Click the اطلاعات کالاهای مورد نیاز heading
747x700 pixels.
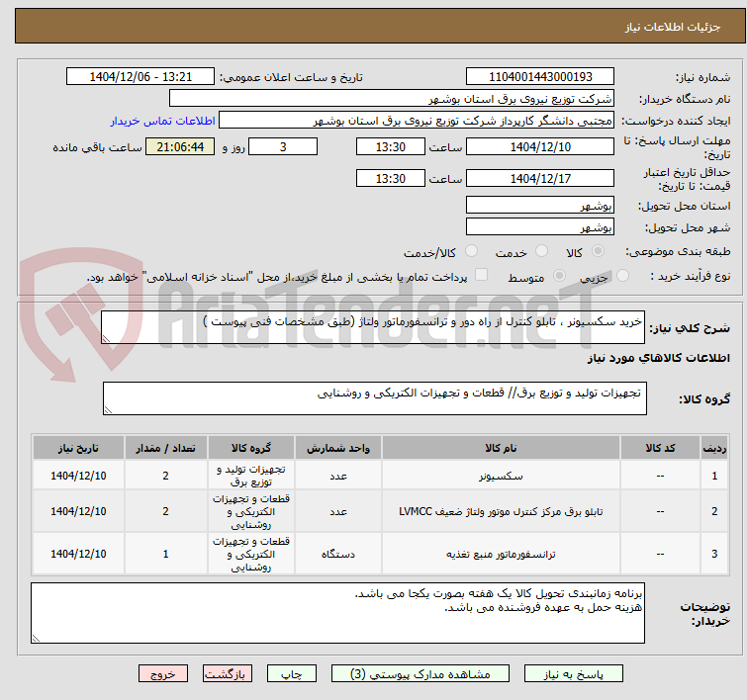pyautogui.click(x=658, y=358)
